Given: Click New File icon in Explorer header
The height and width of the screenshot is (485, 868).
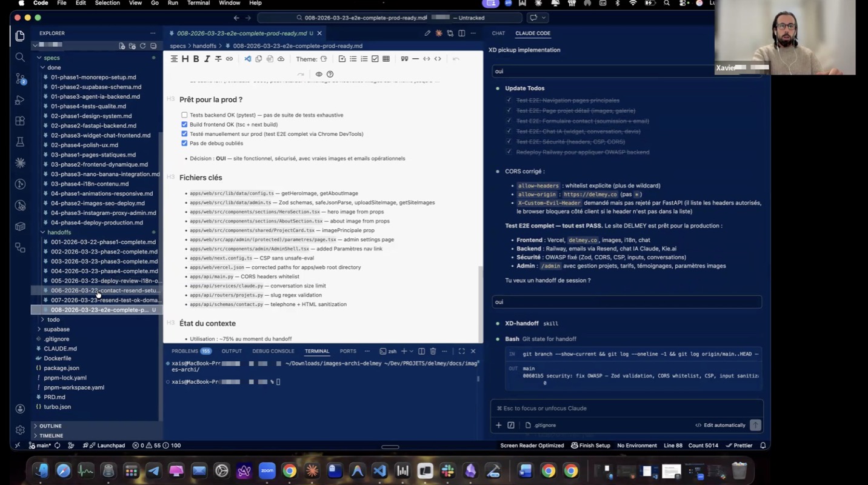Looking at the screenshot, I should [x=122, y=45].
